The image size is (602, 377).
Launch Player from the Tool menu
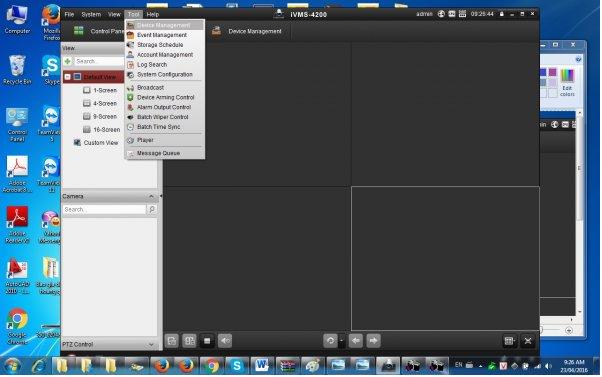click(x=164, y=140)
